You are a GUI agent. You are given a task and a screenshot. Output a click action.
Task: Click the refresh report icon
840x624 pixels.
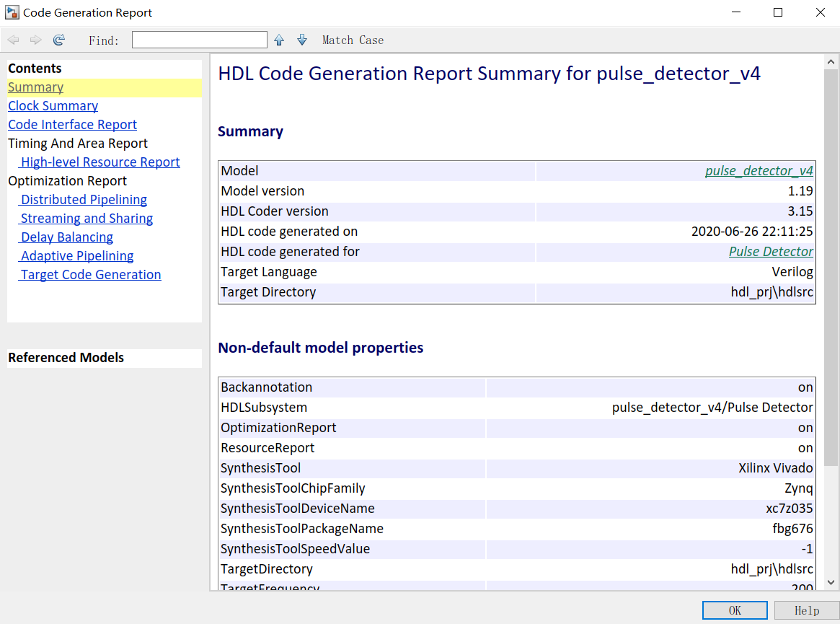(59, 40)
